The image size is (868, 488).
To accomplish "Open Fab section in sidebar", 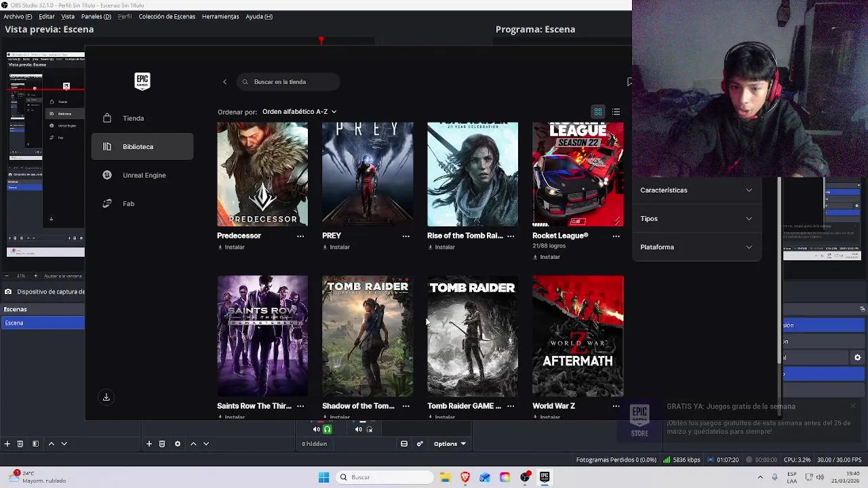I will 142,204.
